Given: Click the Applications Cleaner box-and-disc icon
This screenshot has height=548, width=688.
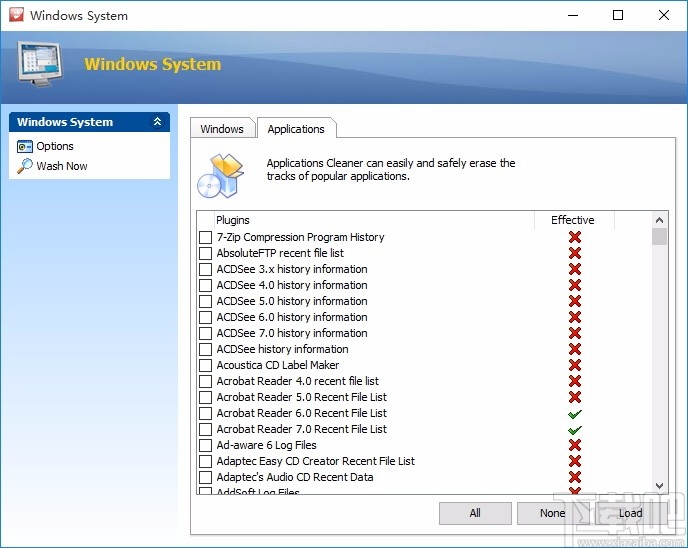Looking at the screenshot, I should tap(221, 176).
